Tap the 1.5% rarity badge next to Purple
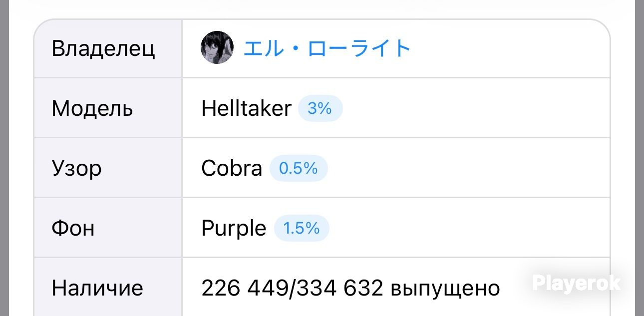The width and height of the screenshot is (644, 316). pos(302,228)
